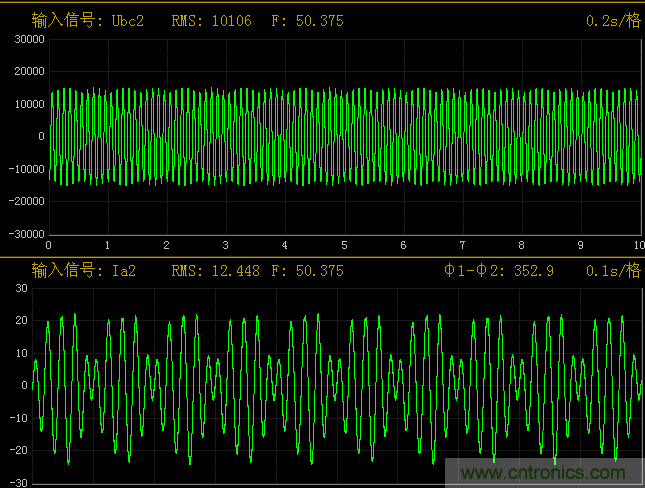Click the -30000 y-axis label

click(x=27, y=234)
